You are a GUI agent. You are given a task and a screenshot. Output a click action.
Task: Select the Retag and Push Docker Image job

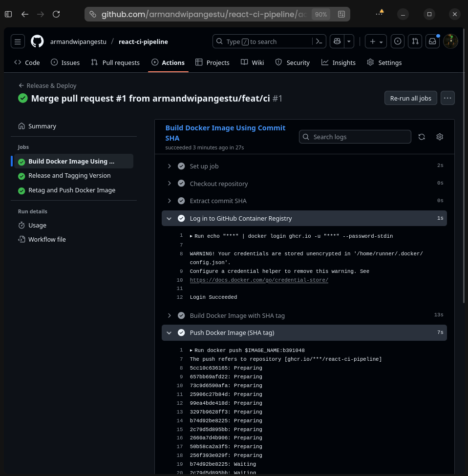(x=72, y=190)
